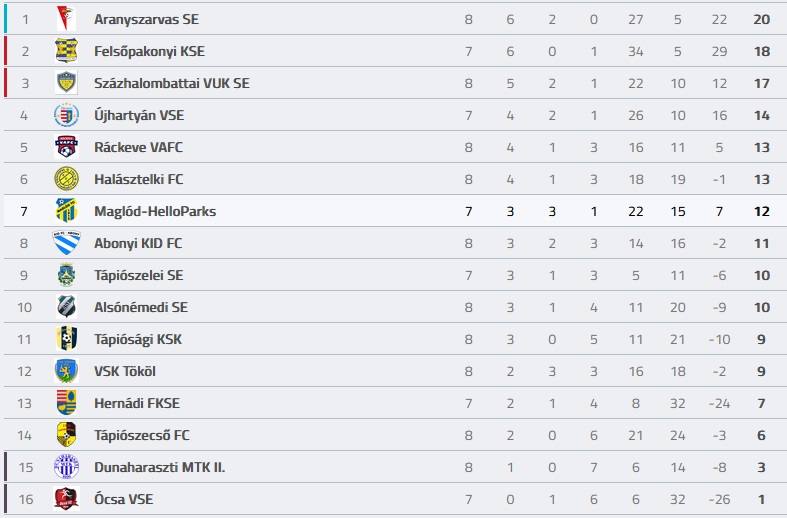This screenshot has height=518, width=787.
Task: Select the highlighted Maglód-HelloParks row points value
Action: 761,211
